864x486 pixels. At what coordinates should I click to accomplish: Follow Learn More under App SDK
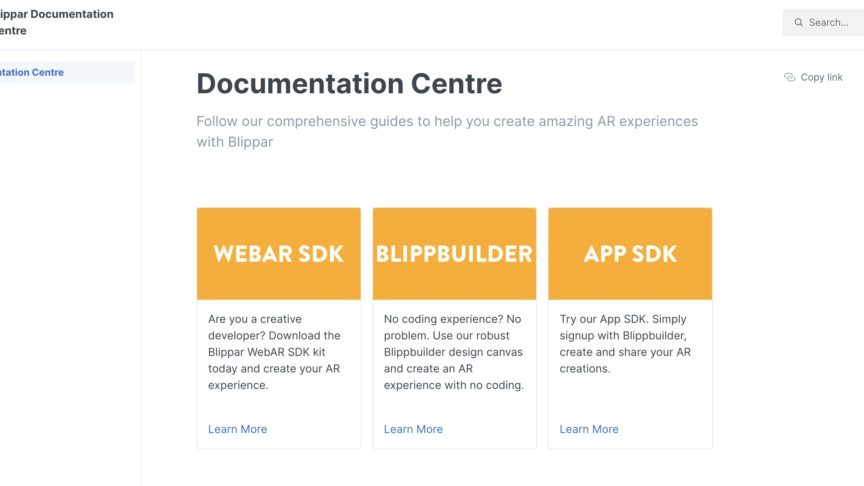(x=589, y=429)
